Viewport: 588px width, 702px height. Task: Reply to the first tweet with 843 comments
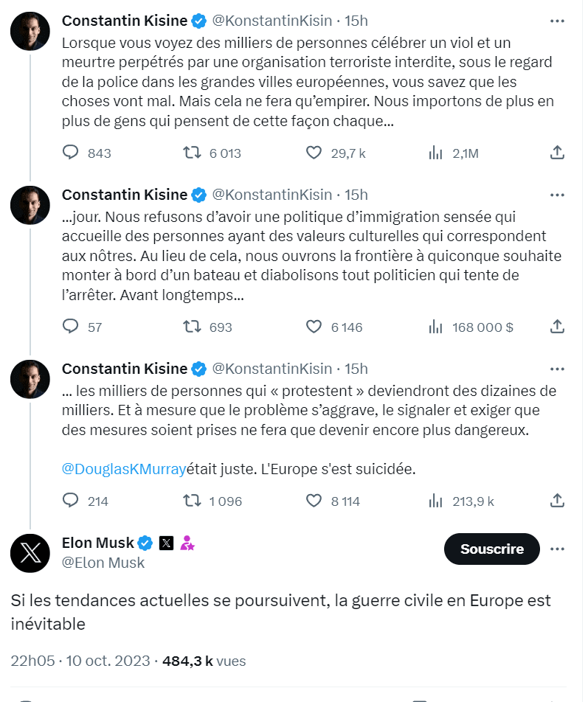coord(71,153)
